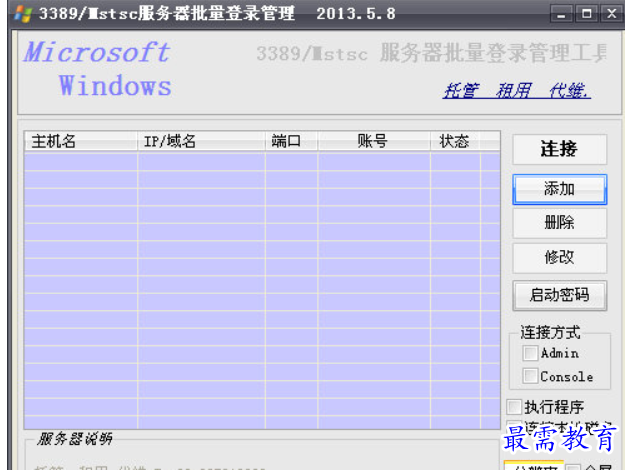Maximize the server management window

pyautogui.click(x=586, y=14)
